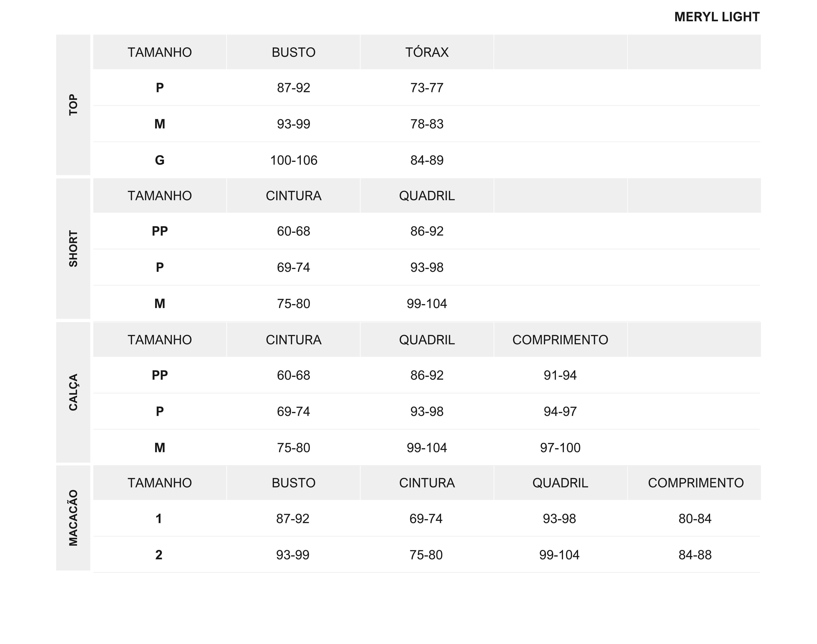Click the 80-84 comprimento value
The image size is (817, 644).
pos(695,519)
